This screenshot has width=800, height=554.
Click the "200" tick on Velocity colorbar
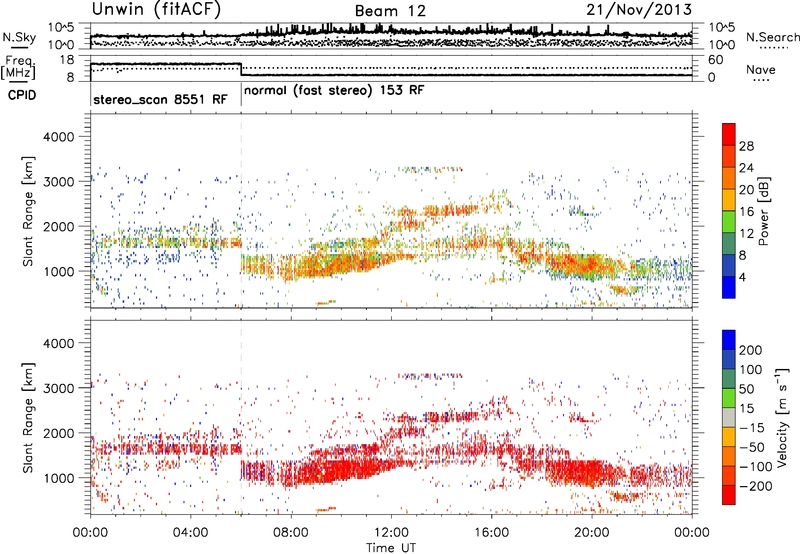pyautogui.click(x=751, y=350)
